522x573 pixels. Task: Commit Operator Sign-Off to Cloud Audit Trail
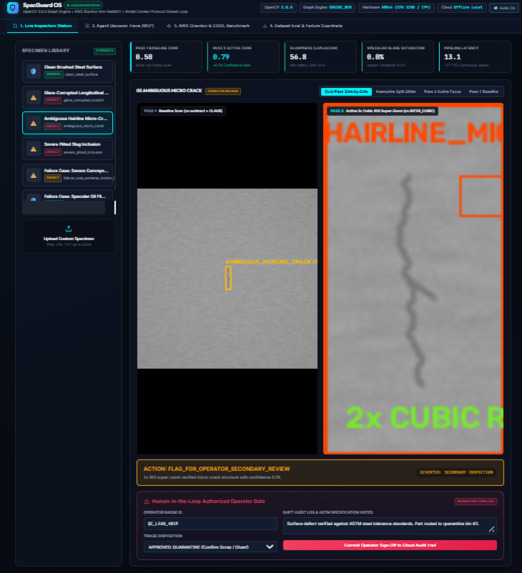point(390,545)
